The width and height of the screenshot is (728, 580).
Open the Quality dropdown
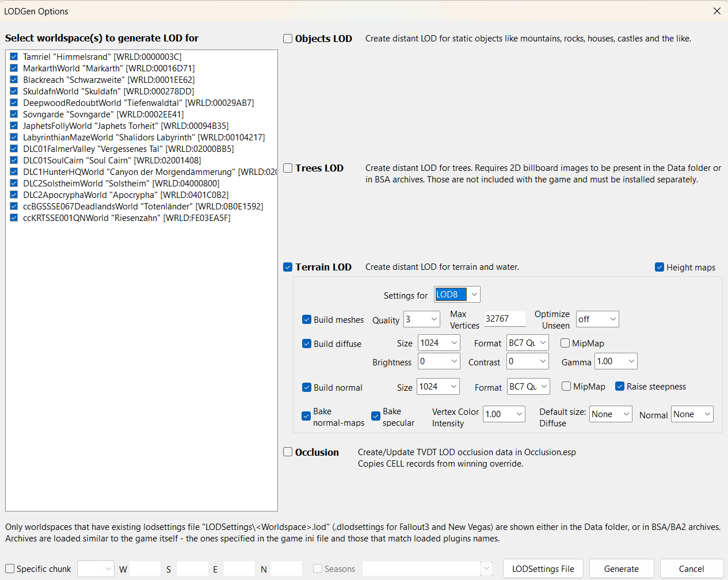click(422, 319)
